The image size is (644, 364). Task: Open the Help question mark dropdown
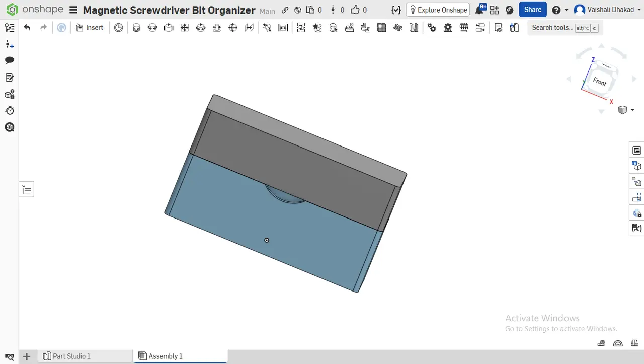point(559,10)
